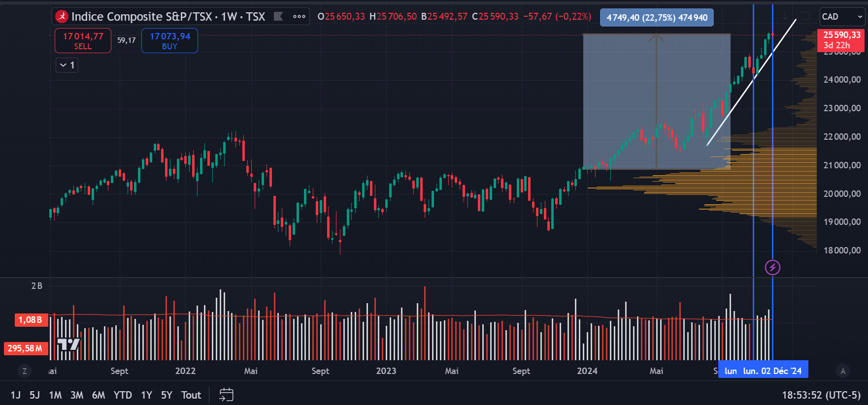The image size is (868, 405).
Task: Click the flag icon beside TSX
Action: click(278, 16)
